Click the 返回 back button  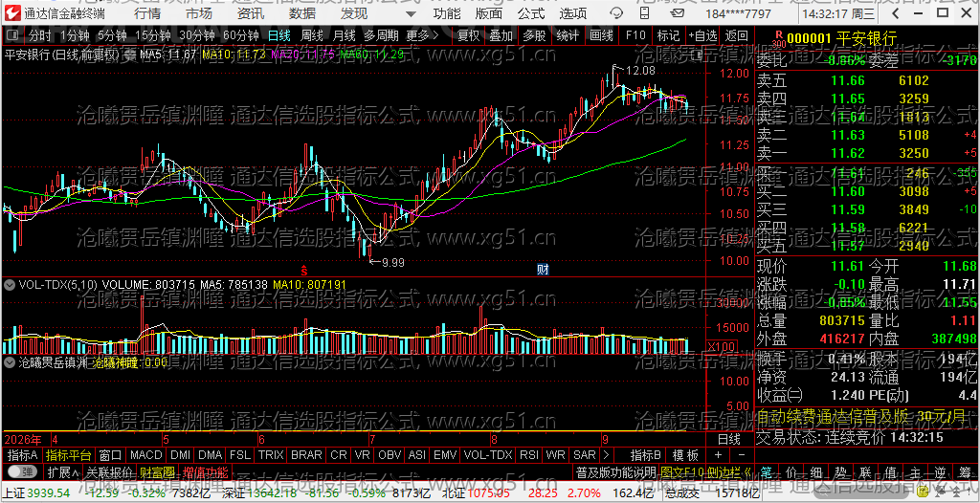pos(736,36)
